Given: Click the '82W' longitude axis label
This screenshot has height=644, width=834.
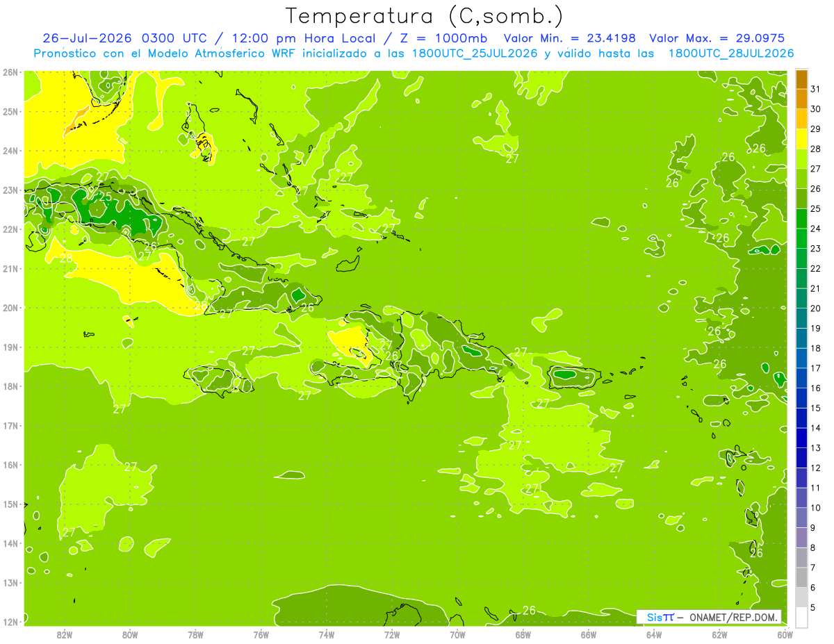Looking at the screenshot, I should (x=64, y=634).
